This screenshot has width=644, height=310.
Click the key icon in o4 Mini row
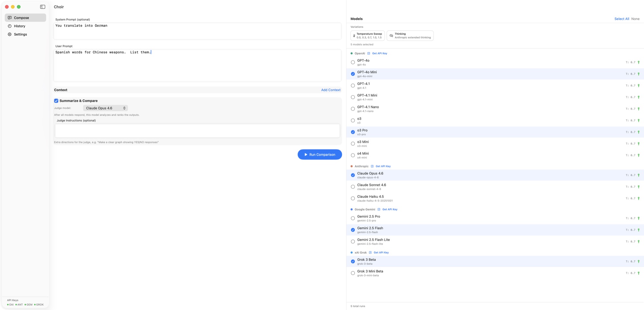[x=639, y=155]
